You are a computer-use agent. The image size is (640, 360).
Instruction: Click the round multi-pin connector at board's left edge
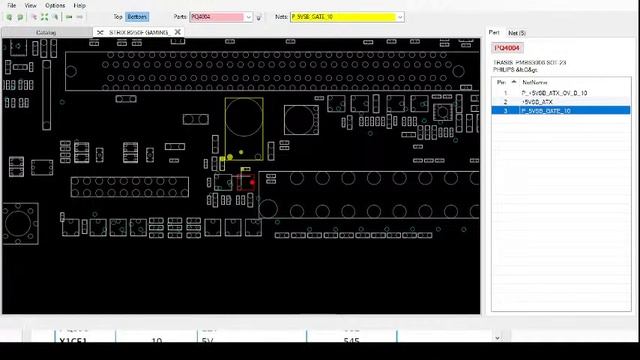20,223
